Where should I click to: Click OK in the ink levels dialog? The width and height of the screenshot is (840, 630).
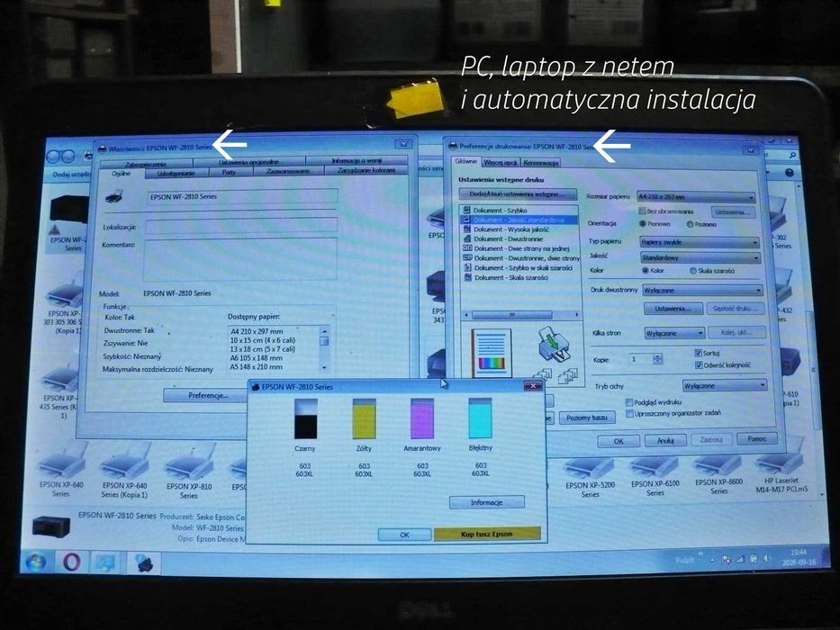(404, 535)
